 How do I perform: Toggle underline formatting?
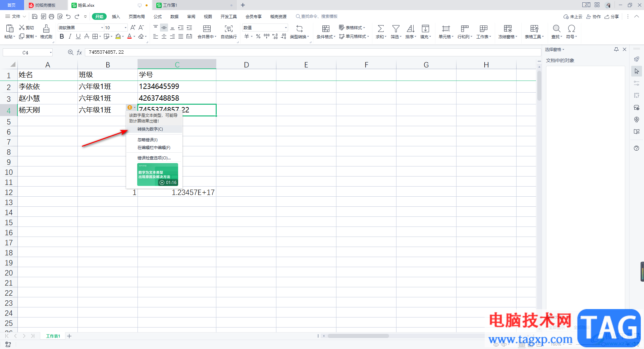(78, 36)
